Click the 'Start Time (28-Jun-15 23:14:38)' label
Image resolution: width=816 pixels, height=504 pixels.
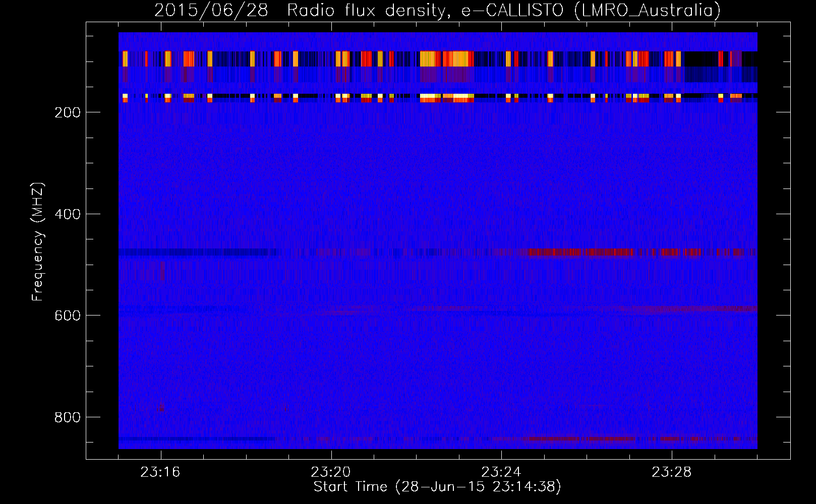point(437,487)
